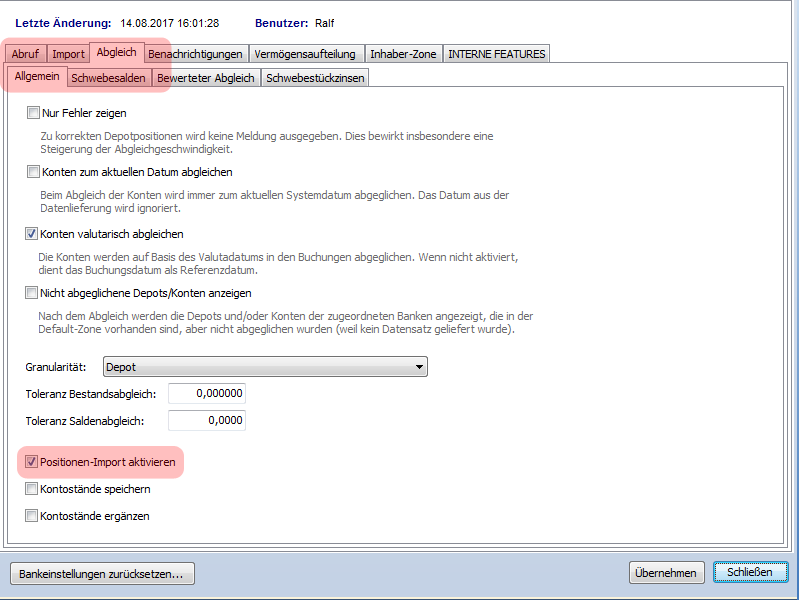The width and height of the screenshot is (799, 600).
Task: Enable the 'Nur Fehler zeigen' checkbox
Action: (34, 113)
